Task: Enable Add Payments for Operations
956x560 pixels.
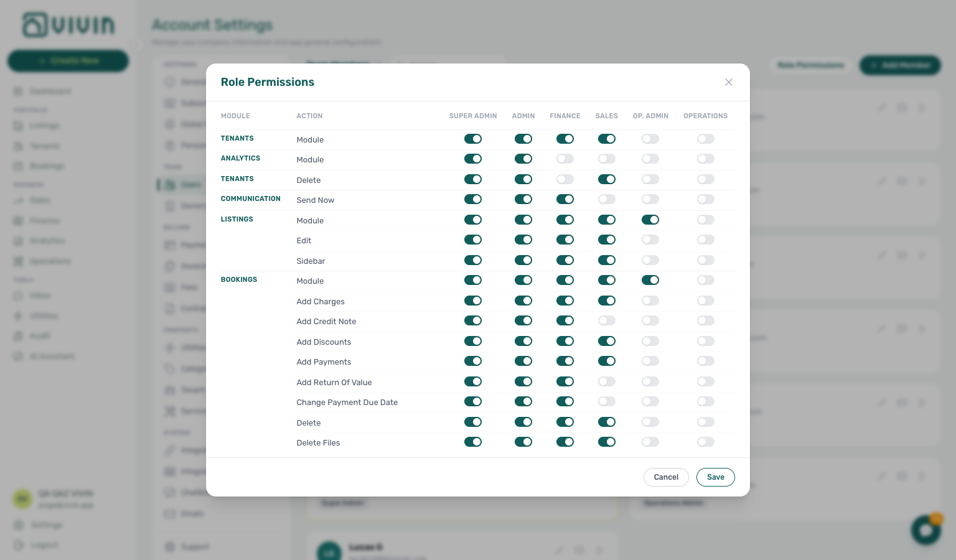Action: (706, 361)
